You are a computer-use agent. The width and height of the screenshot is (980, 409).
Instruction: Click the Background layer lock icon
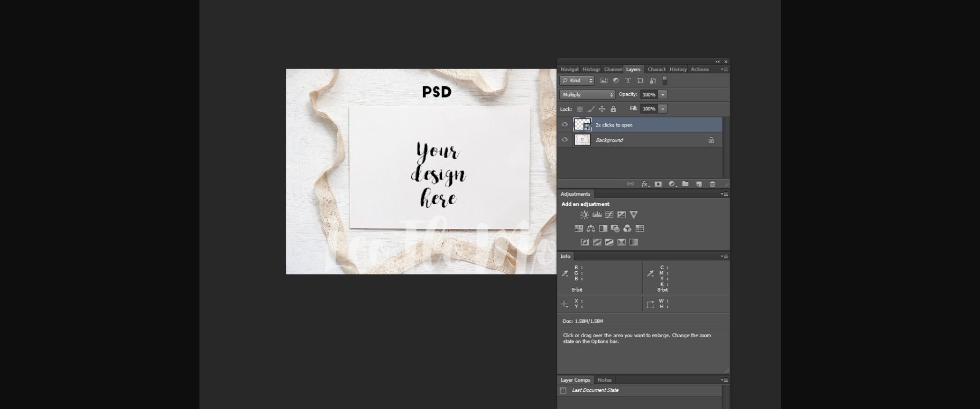point(711,140)
